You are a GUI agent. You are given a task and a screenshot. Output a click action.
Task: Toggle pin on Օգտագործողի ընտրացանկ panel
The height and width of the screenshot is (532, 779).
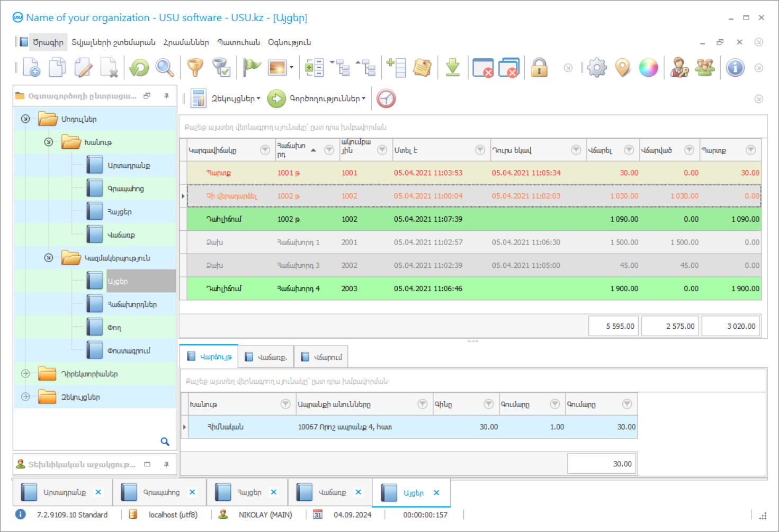click(x=166, y=96)
